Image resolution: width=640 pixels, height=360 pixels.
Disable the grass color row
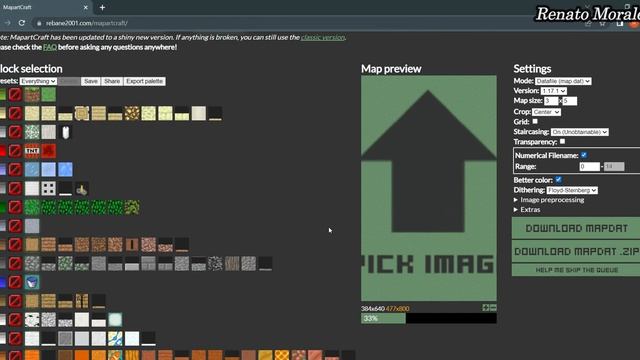coord(15,95)
